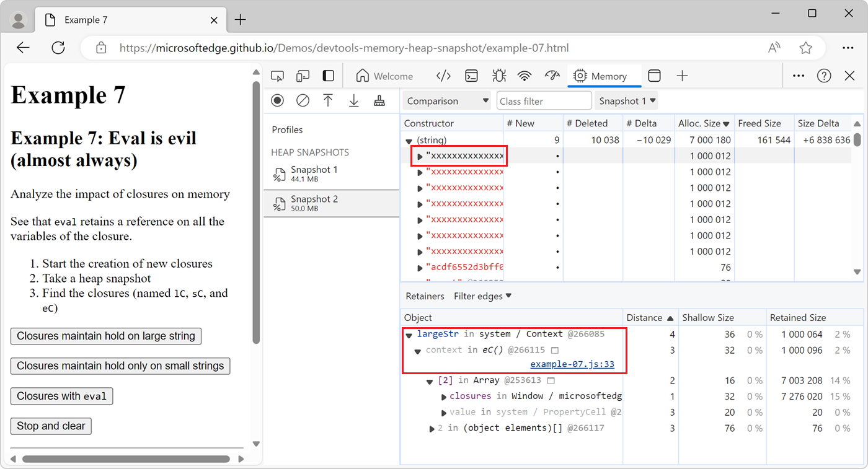Sort by Size Delta column

pyautogui.click(x=823, y=123)
